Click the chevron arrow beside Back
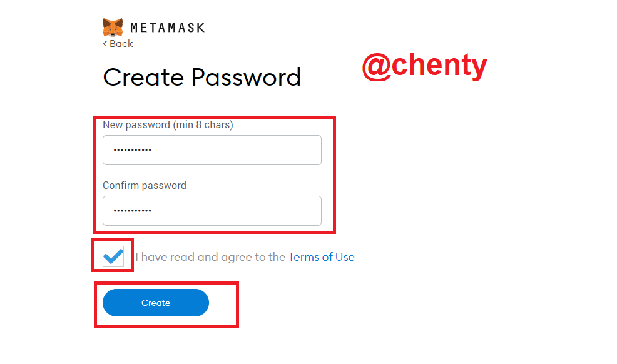Screen dimensions: 617x364 pyautogui.click(x=105, y=44)
